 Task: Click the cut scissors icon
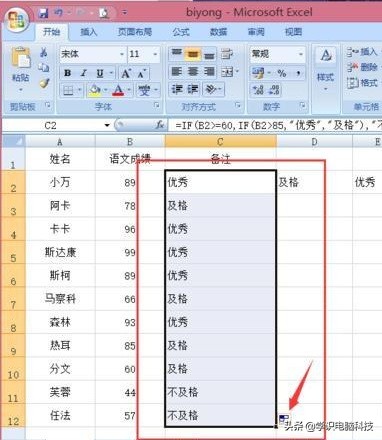pos(44,53)
